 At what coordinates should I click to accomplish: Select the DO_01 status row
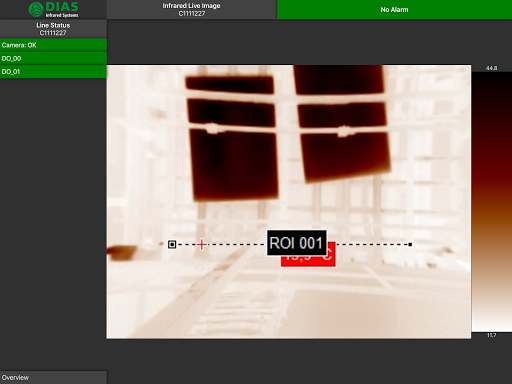(53, 72)
